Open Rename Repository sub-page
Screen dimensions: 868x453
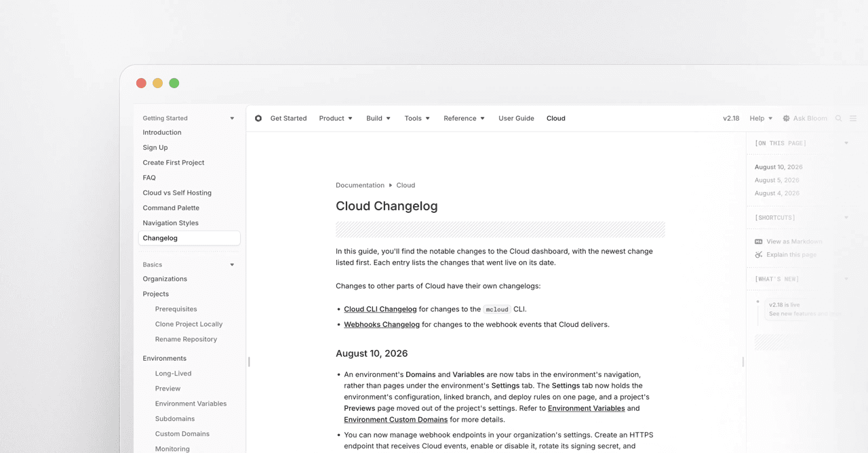(x=186, y=339)
